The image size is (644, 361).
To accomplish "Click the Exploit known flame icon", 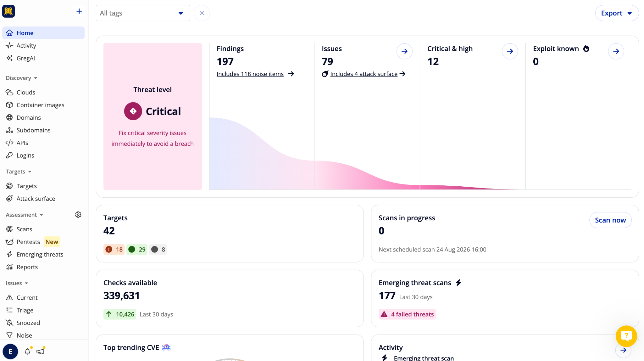I will (586, 49).
